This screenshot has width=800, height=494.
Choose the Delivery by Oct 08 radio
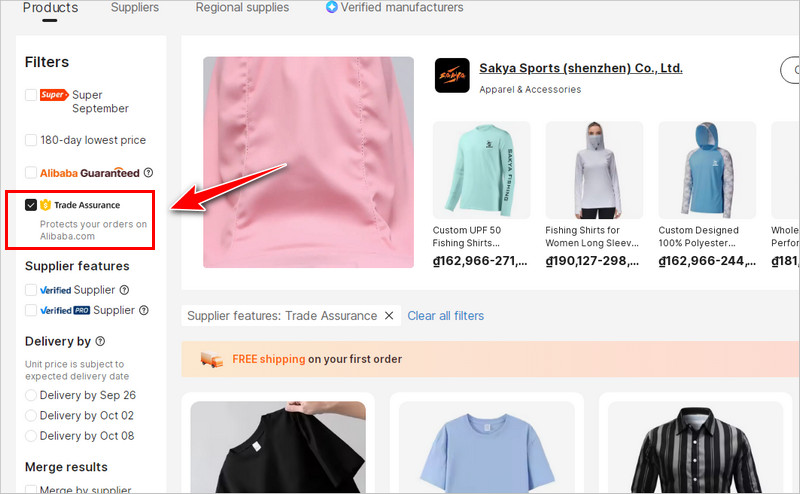[31, 436]
